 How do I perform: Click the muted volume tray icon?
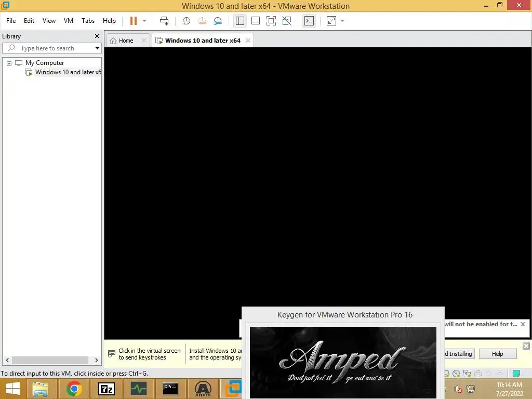[x=458, y=389]
